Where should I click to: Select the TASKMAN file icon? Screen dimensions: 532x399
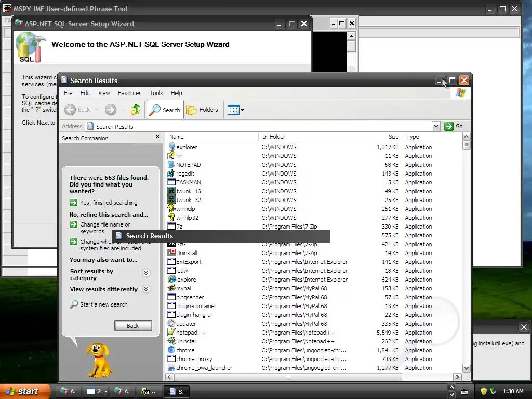point(171,182)
